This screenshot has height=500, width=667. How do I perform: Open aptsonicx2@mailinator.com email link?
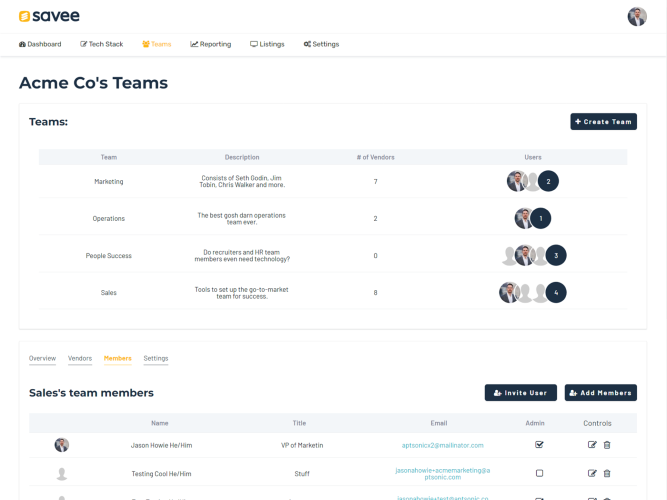(442, 445)
